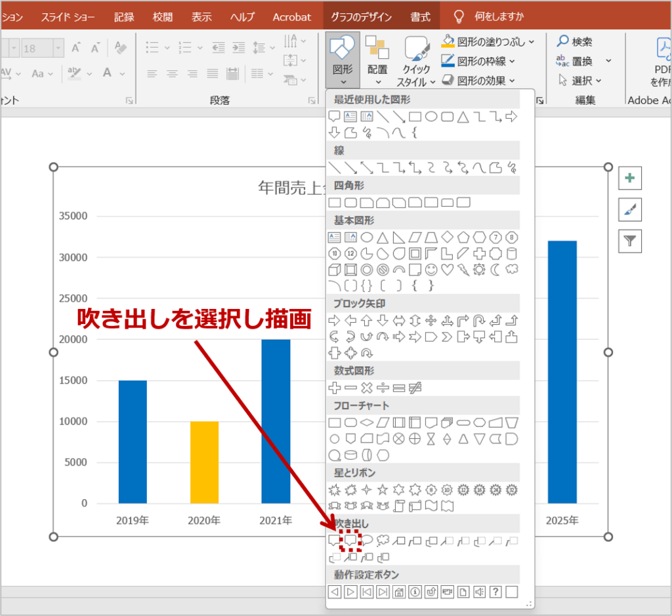This screenshot has width=672, height=616.
Task: Click the 図形 shapes button
Action: point(343,60)
